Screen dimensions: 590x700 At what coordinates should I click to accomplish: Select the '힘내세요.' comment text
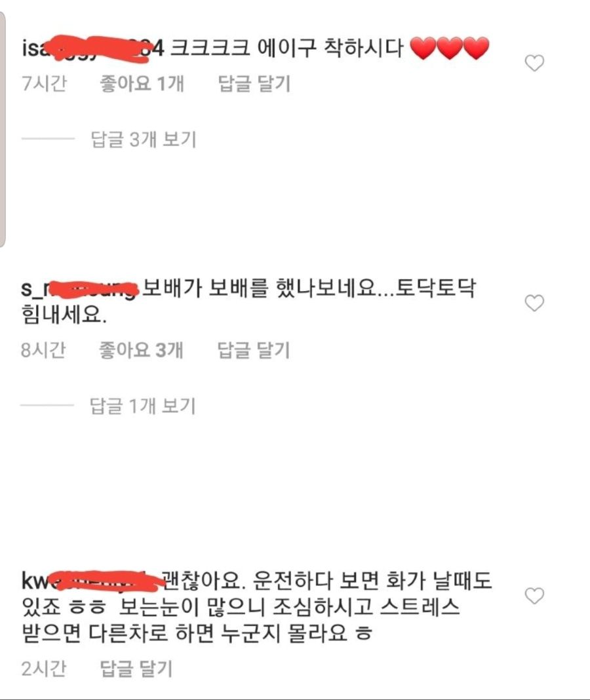tap(64, 315)
